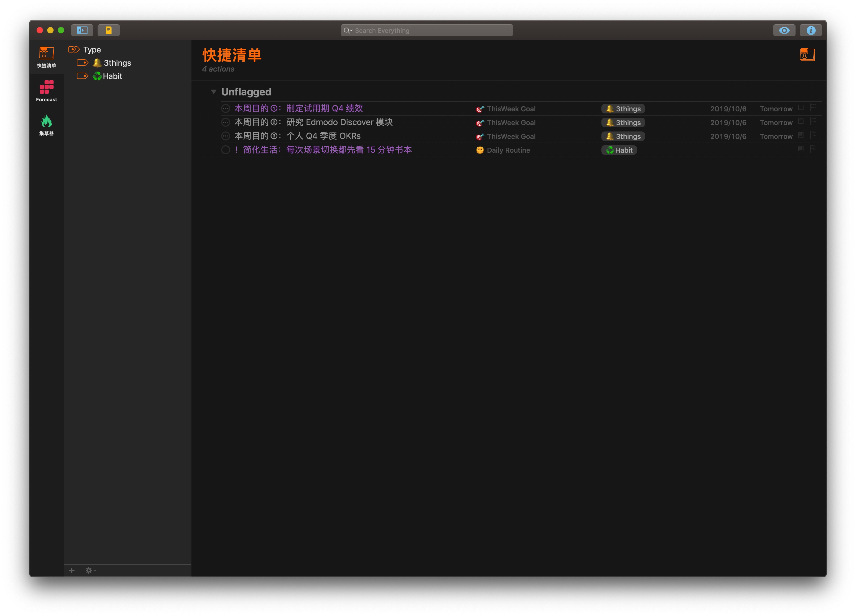Open the 集草器 flame perspective

tap(46, 125)
